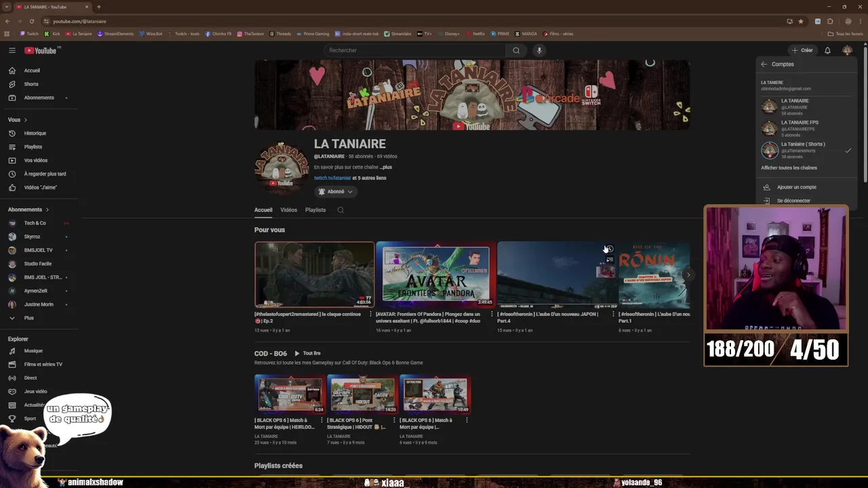Click the search magnifier button
This screenshot has height=488, width=868.
(x=516, y=50)
